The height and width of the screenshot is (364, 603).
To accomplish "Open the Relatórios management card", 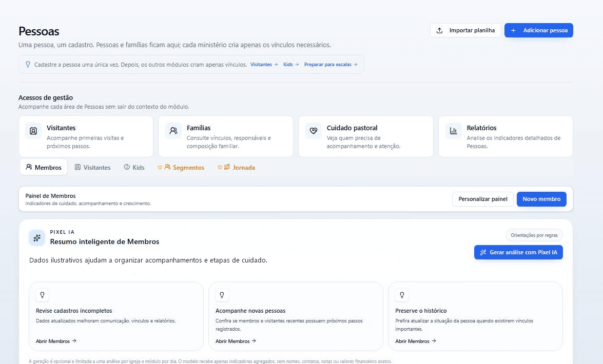I will [x=505, y=136].
